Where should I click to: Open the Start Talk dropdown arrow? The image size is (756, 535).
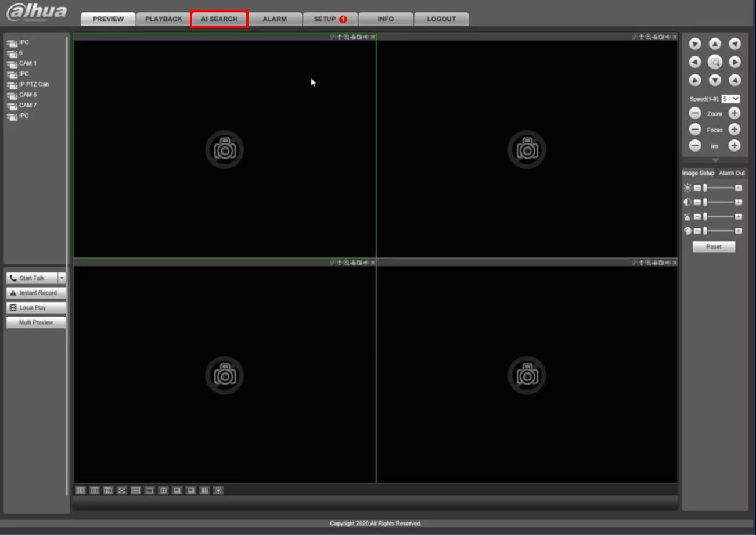(x=62, y=278)
